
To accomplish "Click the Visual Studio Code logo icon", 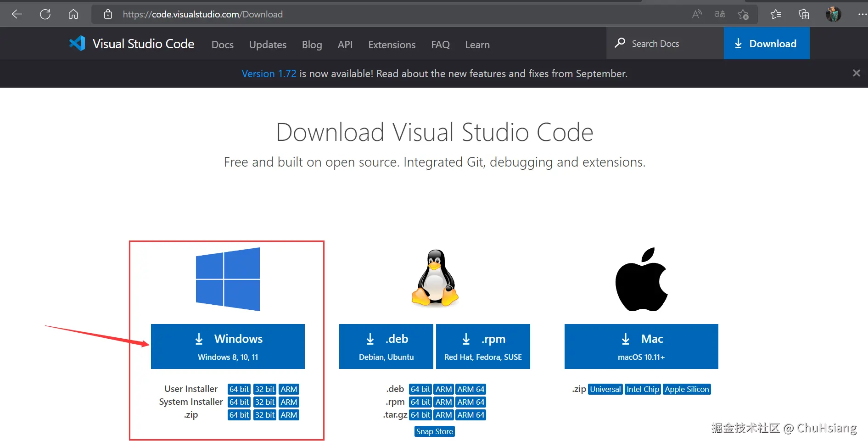I will (x=77, y=43).
